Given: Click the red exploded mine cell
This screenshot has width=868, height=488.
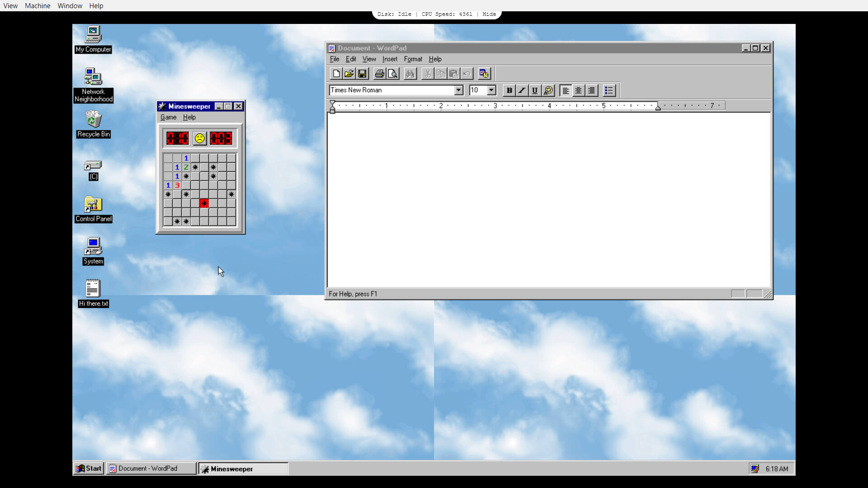Looking at the screenshot, I should [x=204, y=203].
